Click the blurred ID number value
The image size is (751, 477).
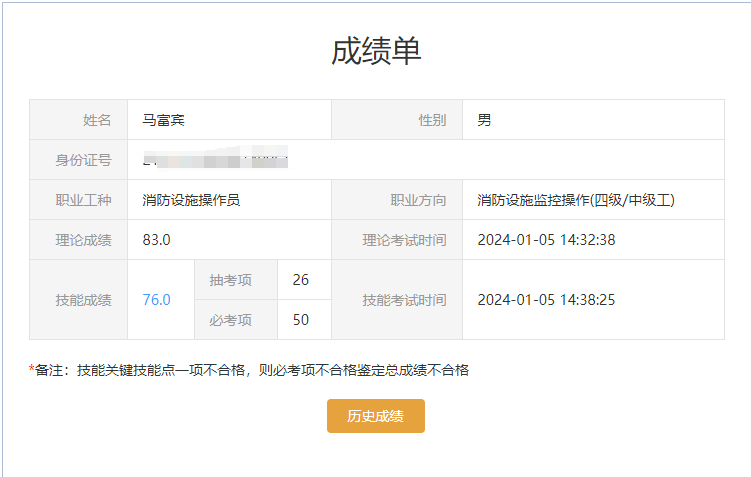pos(216,157)
